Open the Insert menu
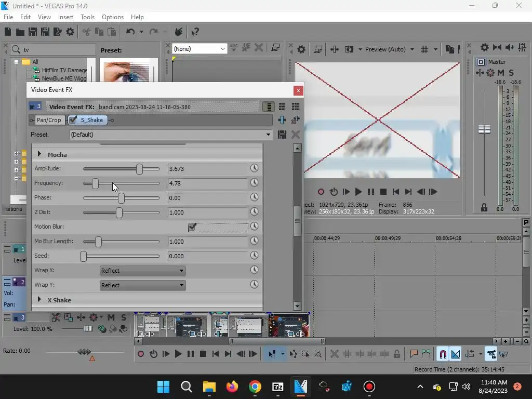 tap(65, 17)
